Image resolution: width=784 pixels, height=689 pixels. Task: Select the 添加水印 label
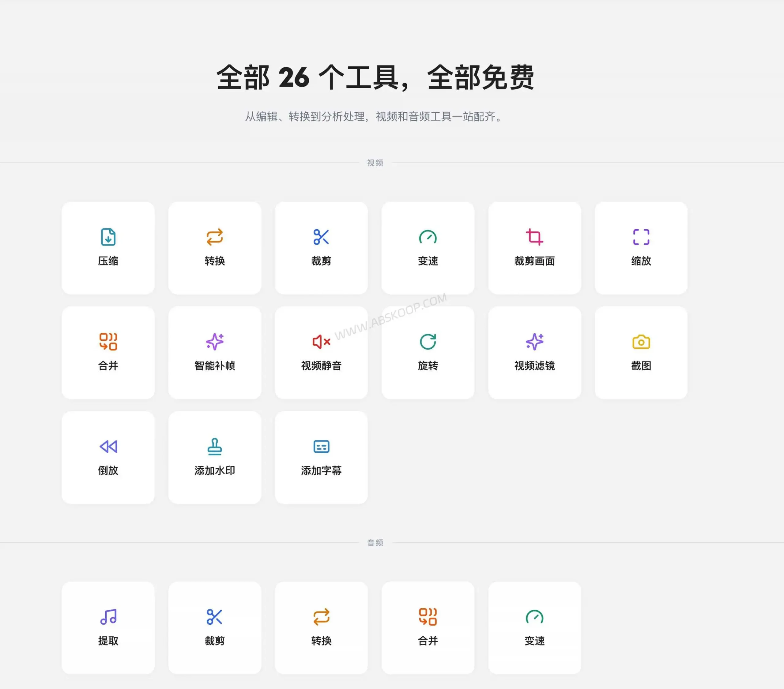(x=215, y=470)
